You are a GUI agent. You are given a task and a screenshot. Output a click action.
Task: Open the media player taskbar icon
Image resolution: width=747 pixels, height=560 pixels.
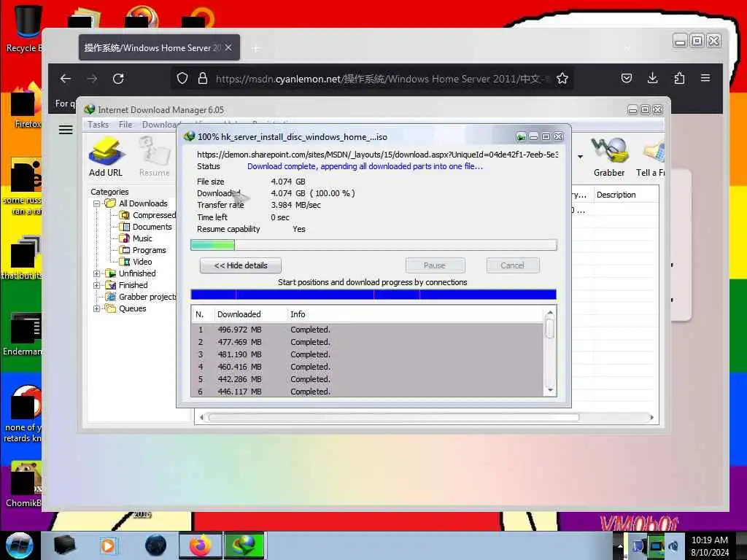click(x=108, y=545)
